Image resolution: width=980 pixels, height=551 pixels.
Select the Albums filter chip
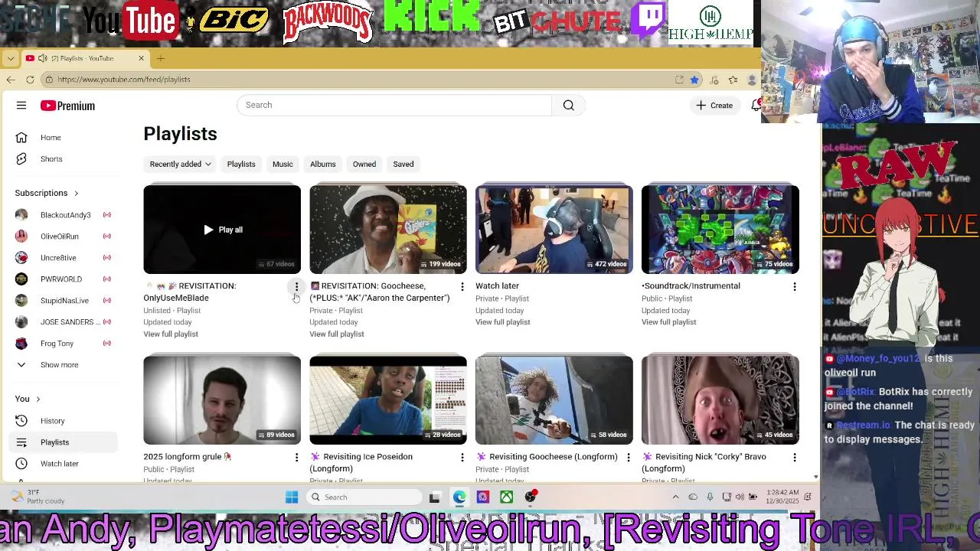[323, 164]
